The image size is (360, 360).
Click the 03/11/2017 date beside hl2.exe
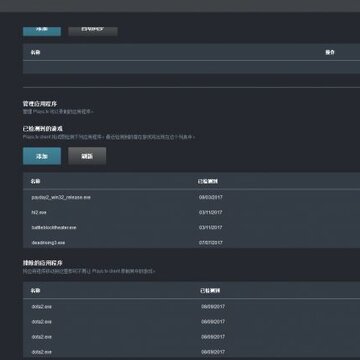(x=211, y=212)
